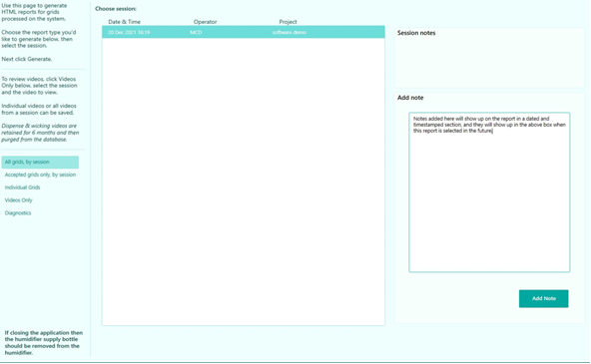Click the Add Note button

pos(543,298)
